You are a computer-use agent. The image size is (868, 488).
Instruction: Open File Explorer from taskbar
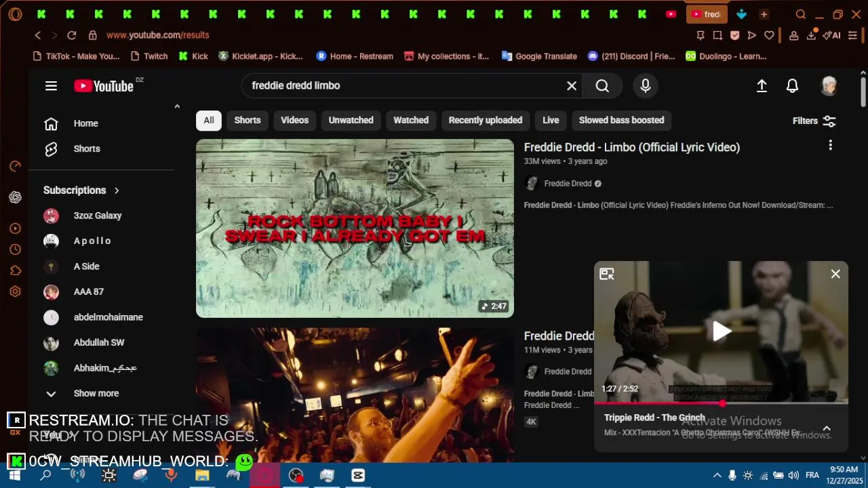[202, 475]
